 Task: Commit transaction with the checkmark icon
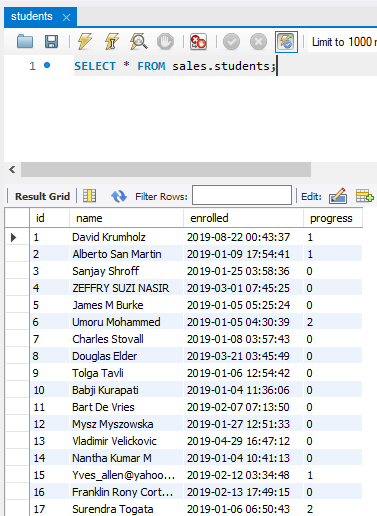coord(231,42)
